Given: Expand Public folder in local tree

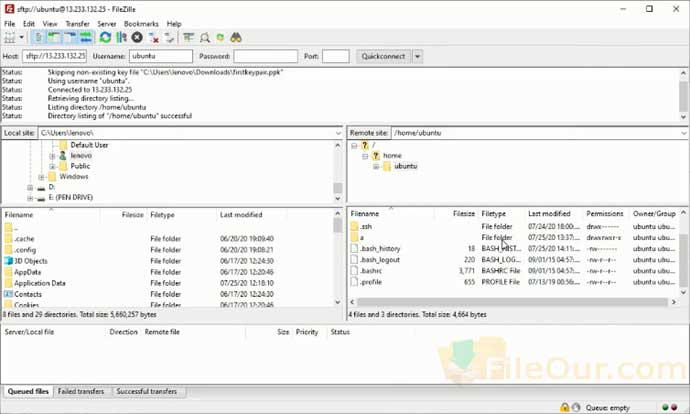Looking at the screenshot, I should pos(52,166).
